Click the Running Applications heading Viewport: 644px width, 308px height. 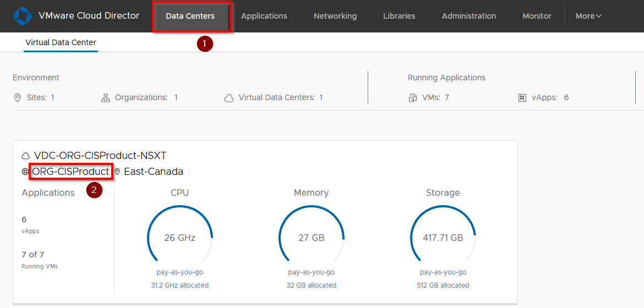(x=446, y=78)
